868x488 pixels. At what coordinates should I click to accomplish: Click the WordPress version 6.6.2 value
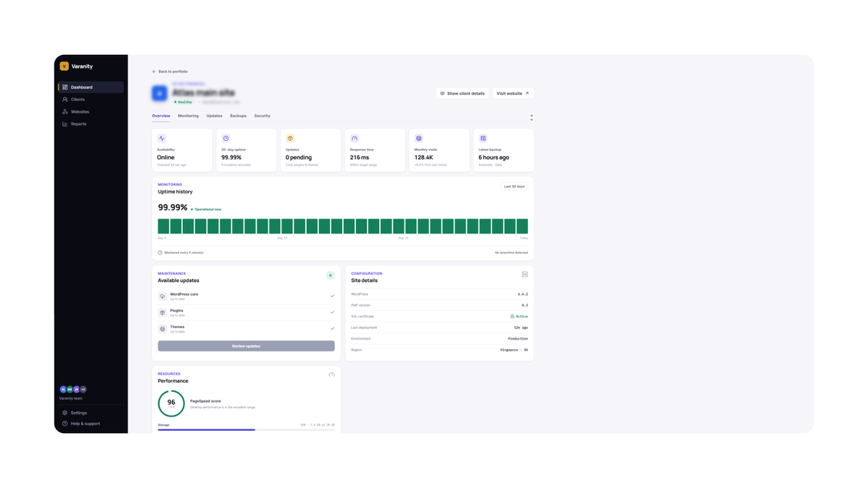[x=523, y=294]
